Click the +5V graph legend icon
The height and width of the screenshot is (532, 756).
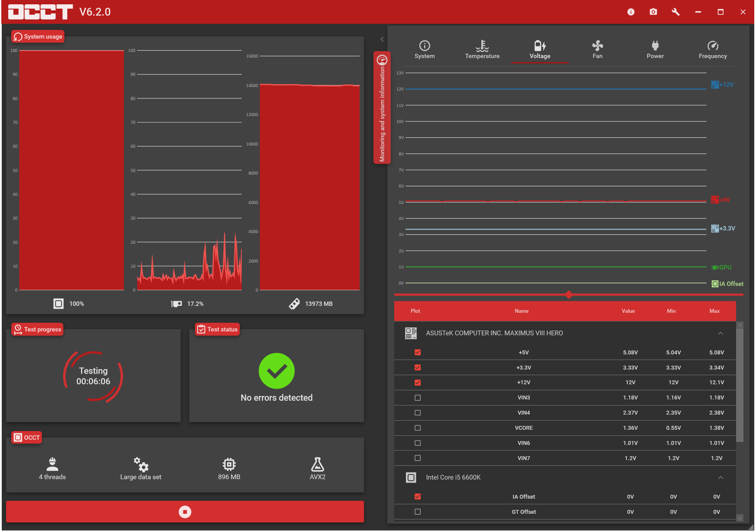coord(715,200)
